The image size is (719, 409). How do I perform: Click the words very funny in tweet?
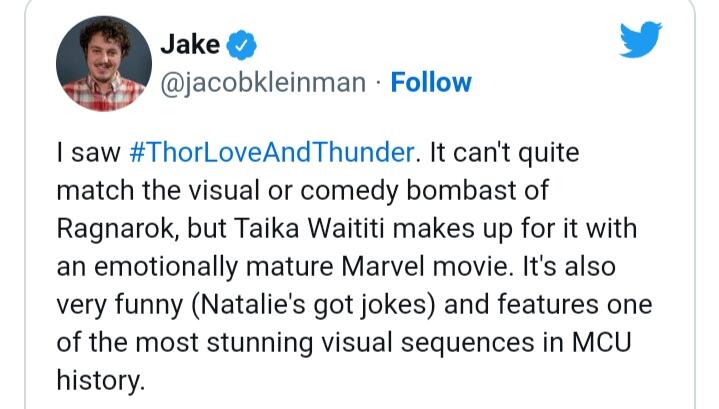click(120, 305)
